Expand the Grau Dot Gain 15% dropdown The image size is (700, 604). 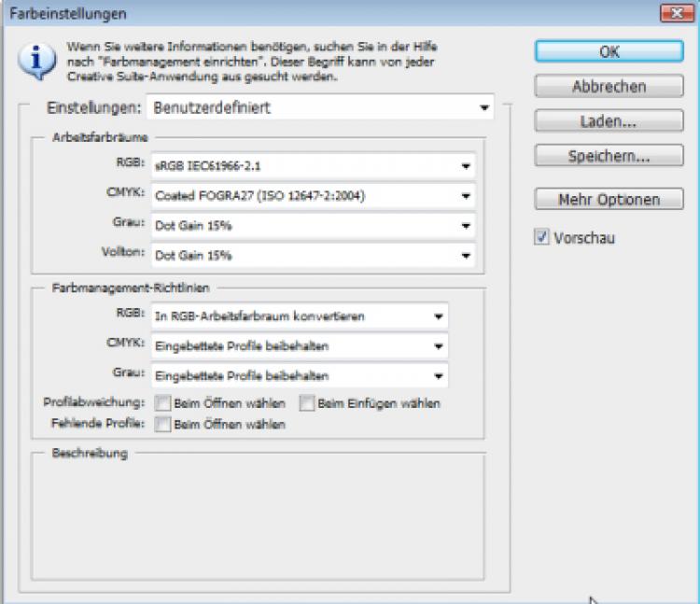[x=313, y=226]
